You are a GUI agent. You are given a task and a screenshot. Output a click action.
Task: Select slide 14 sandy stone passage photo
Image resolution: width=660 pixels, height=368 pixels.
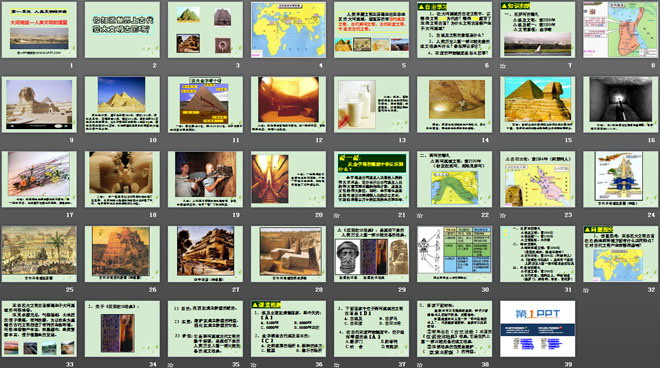tap(455, 104)
